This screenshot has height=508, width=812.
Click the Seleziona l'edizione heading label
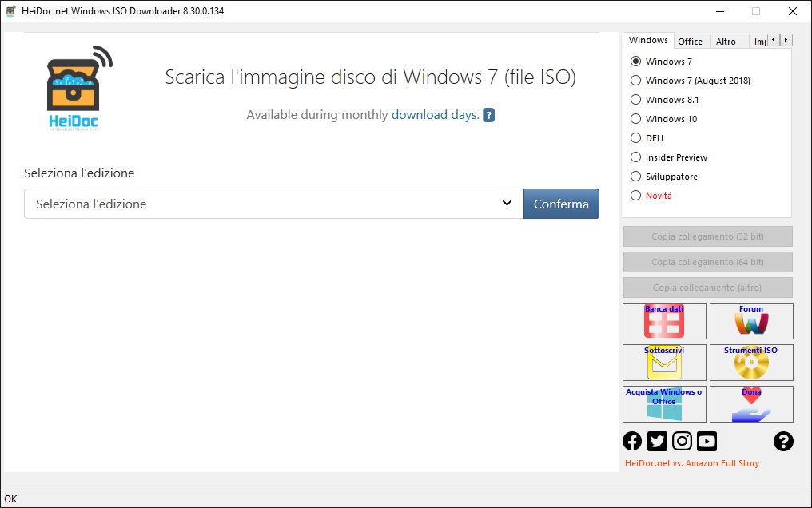point(79,173)
